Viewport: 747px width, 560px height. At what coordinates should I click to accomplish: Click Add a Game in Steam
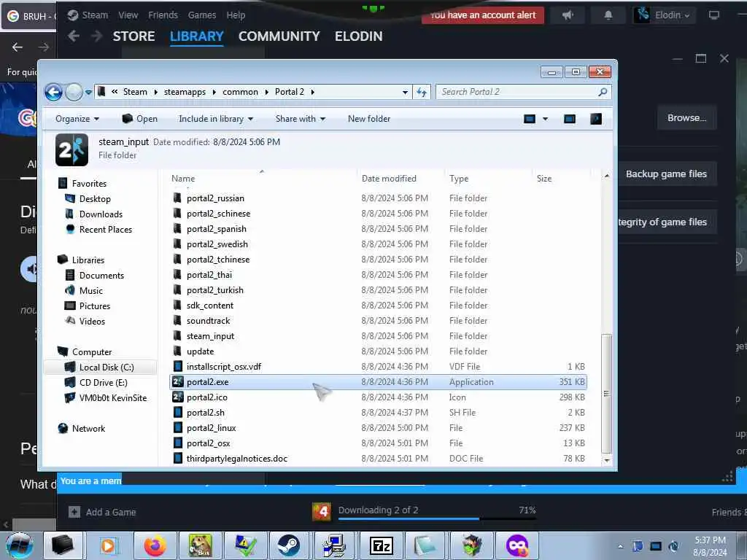(x=102, y=513)
